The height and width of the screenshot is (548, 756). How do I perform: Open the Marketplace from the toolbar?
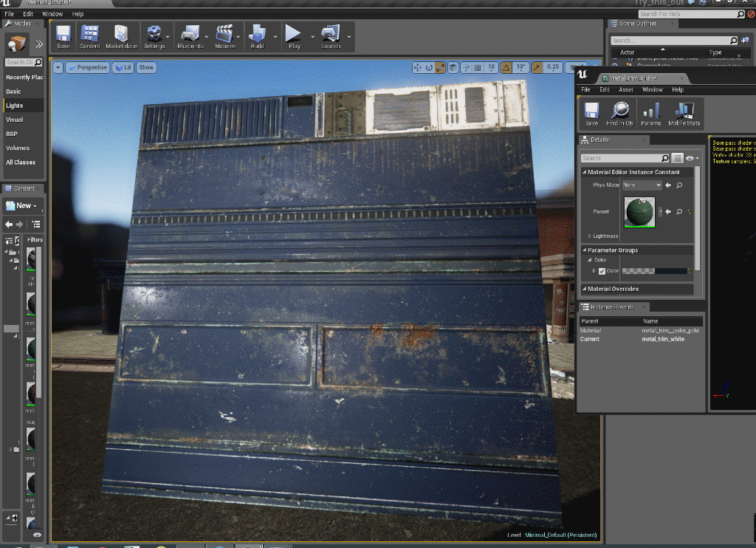(121, 37)
